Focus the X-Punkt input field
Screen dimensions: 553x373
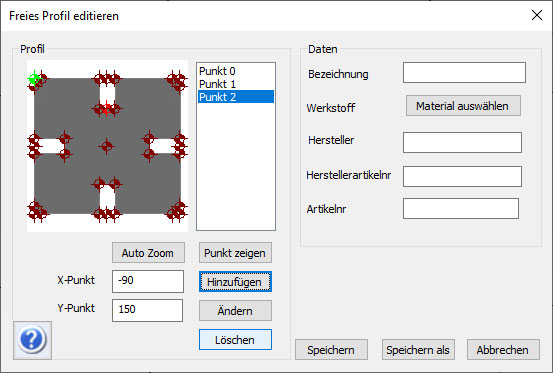pyautogui.click(x=148, y=281)
